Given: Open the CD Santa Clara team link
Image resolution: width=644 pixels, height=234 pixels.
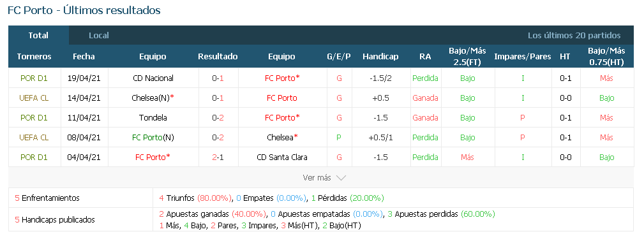Looking at the screenshot, I should [281, 157].
